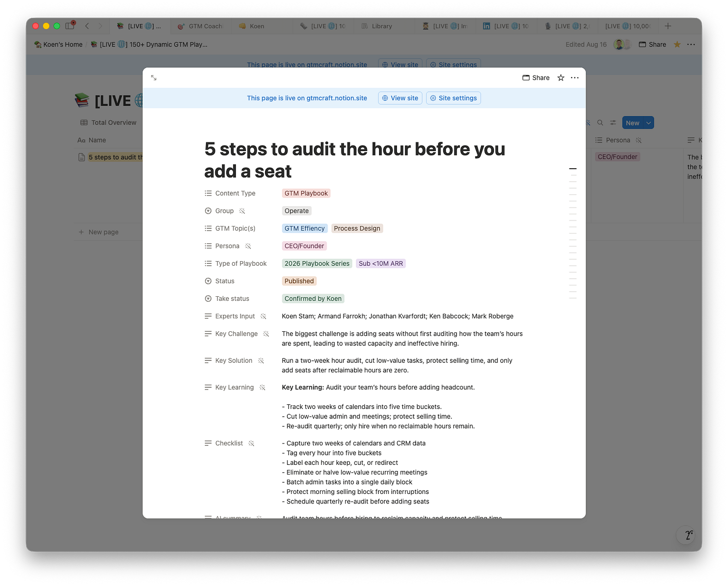Click the 2026 Playbook Series tag
Image resolution: width=728 pixels, height=586 pixels.
[x=317, y=263]
